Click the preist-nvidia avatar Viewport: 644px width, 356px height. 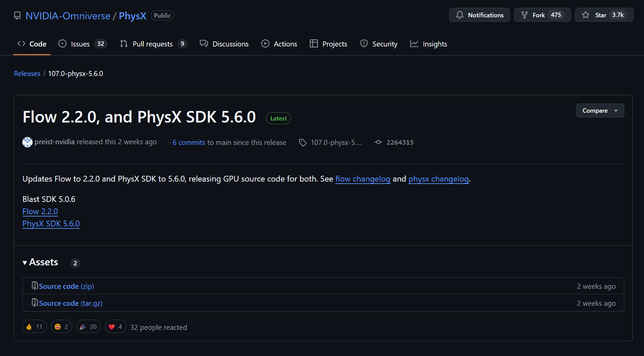click(x=27, y=142)
